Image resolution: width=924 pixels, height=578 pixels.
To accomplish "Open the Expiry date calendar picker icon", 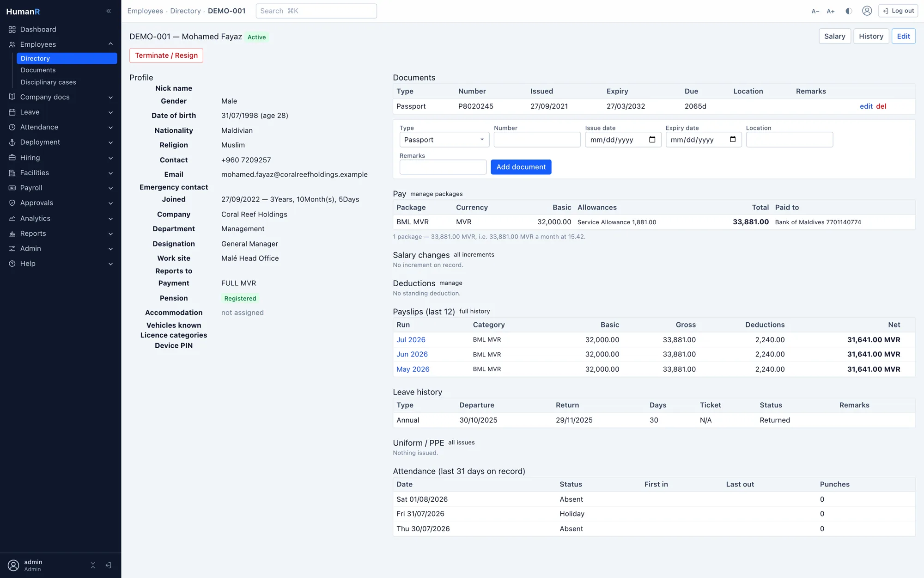I will [733, 140].
